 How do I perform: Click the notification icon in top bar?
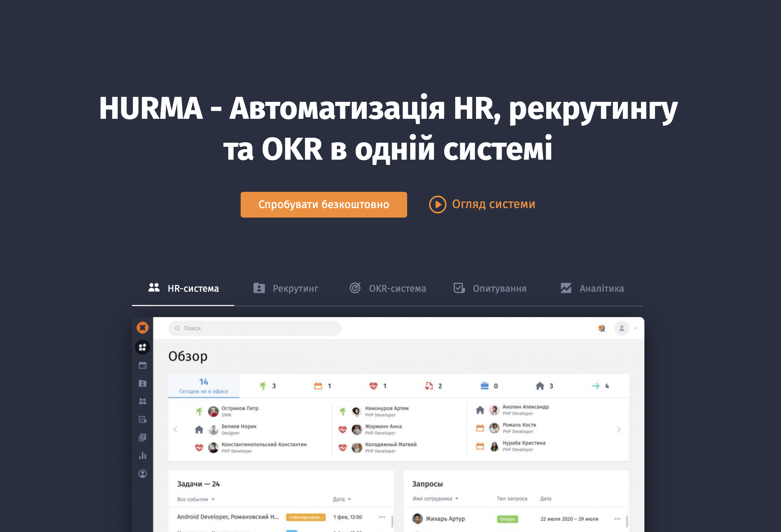(601, 328)
